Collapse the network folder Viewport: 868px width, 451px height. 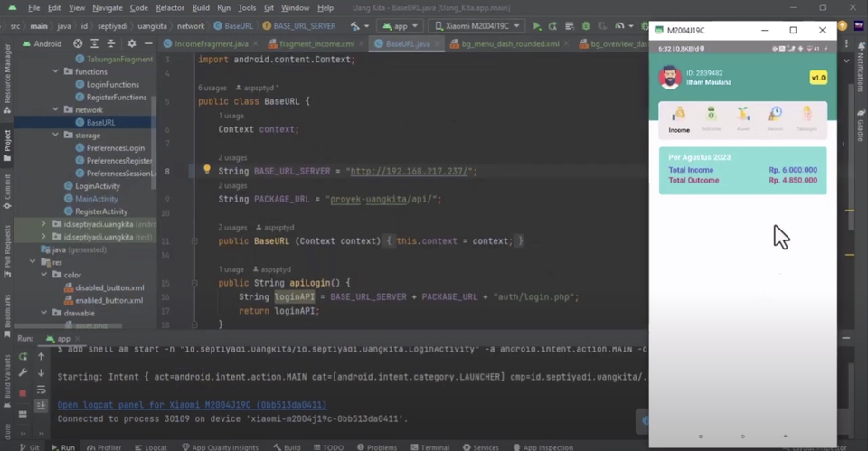pyautogui.click(x=55, y=109)
